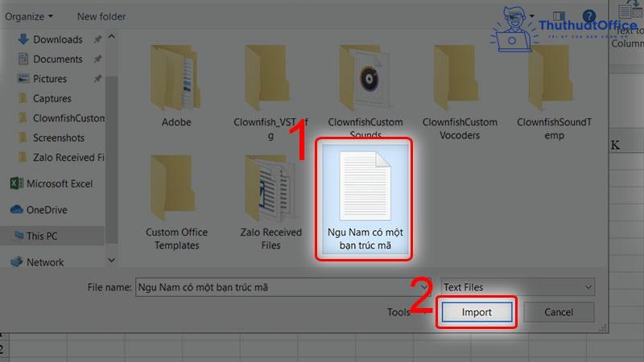Click the Documents page icon in sidebar

pyautogui.click(x=23, y=59)
